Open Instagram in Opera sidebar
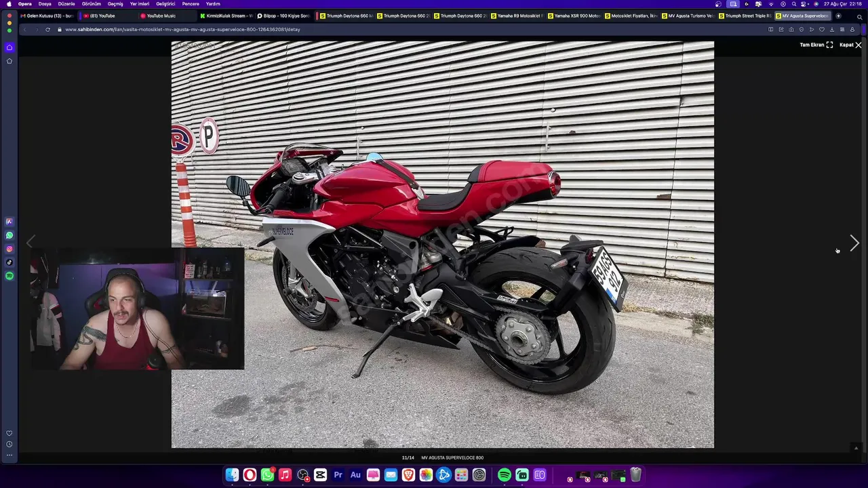The width and height of the screenshot is (868, 488). click(x=9, y=249)
